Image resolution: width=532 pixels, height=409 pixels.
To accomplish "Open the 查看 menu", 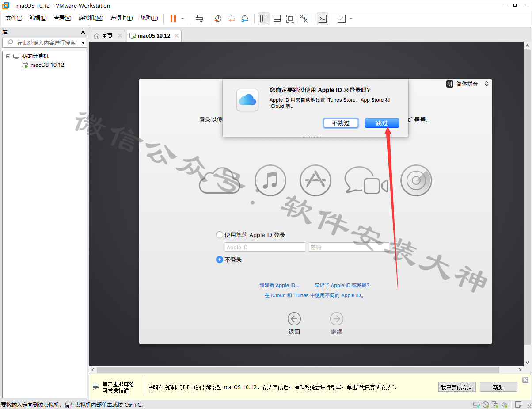I will pos(62,18).
